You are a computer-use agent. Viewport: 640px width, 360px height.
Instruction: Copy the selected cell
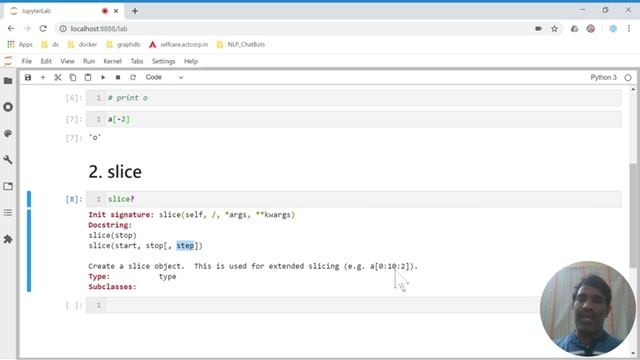coord(73,77)
